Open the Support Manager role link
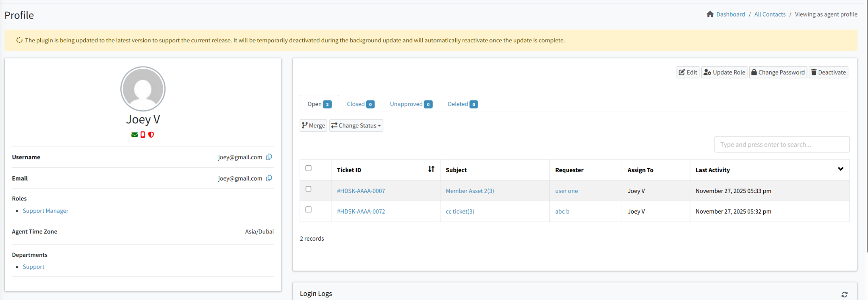Image resolution: width=868 pixels, height=300 pixels. (45, 211)
